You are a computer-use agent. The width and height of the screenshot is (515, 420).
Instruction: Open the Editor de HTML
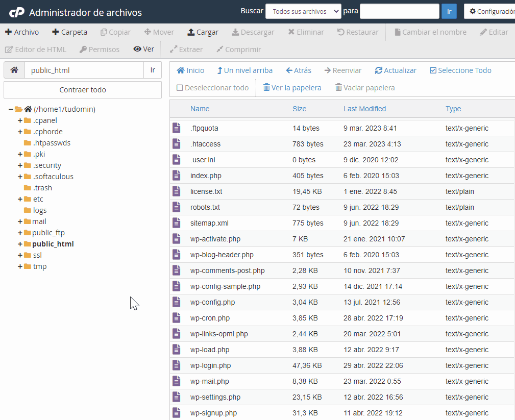[x=36, y=50]
